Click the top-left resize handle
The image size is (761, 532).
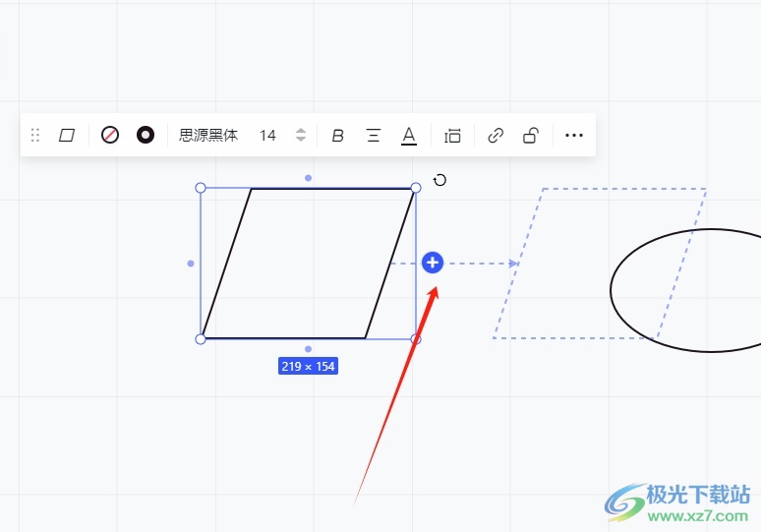[x=201, y=188]
